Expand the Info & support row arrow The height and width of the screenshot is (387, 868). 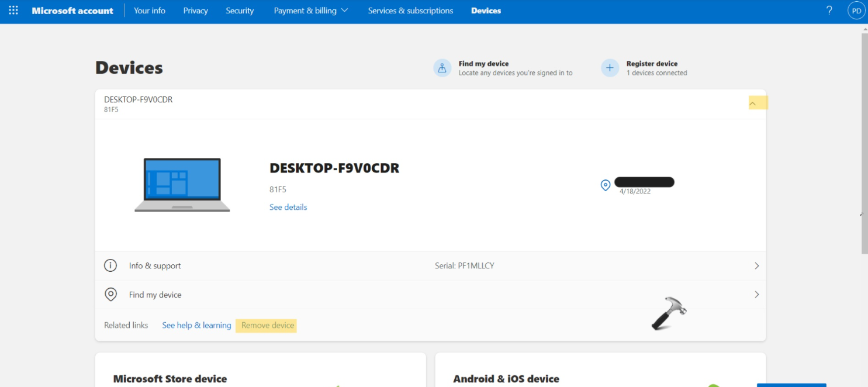click(x=756, y=266)
